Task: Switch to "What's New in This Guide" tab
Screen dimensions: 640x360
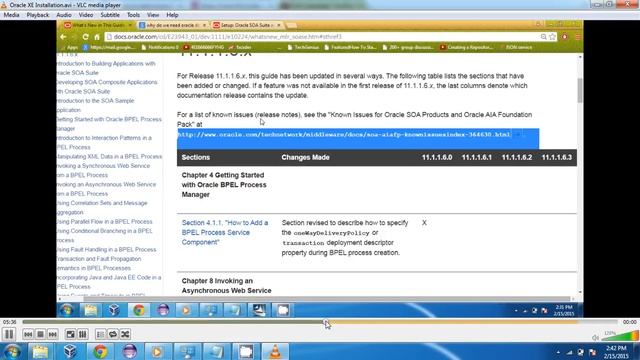Action: click(x=98, y=25)
